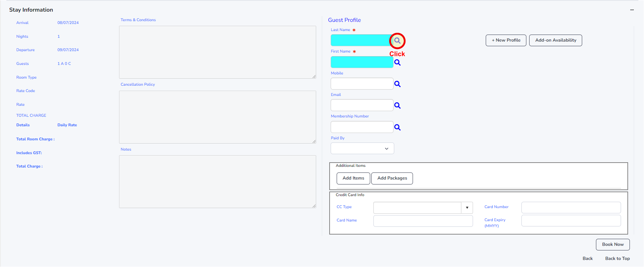Click the Credit Card Info legend
The image size is (644, 267).
[x=350, y=195]
